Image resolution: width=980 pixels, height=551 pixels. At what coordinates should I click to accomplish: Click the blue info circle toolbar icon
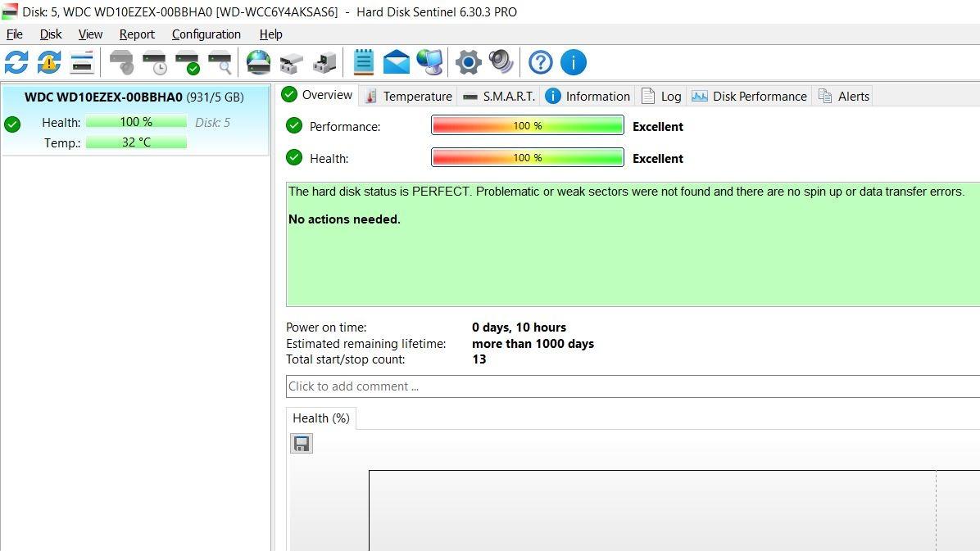click(574, 62)
